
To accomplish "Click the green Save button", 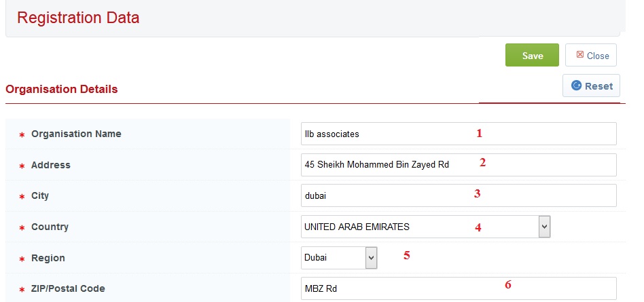I will click(x=532, y=56).
